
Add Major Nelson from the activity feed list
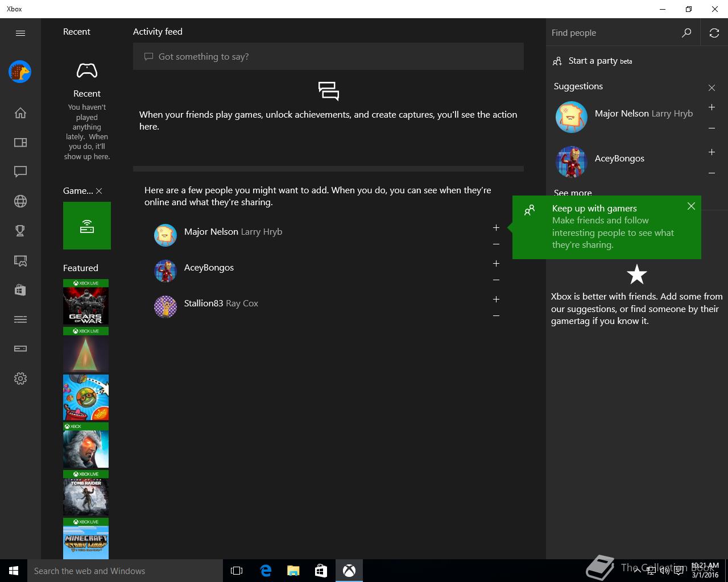click(496, 227)
